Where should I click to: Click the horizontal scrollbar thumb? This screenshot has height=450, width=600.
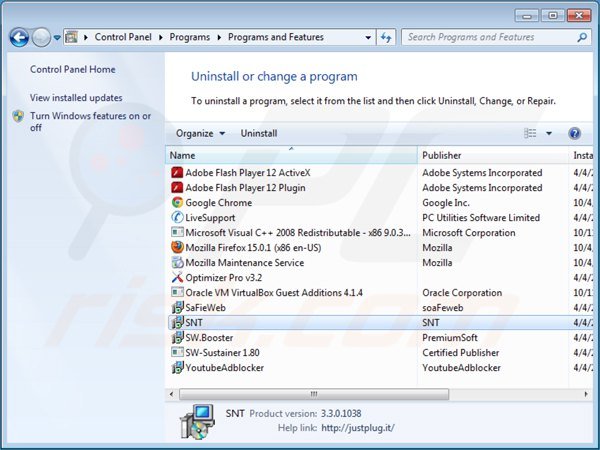point(314,394)
